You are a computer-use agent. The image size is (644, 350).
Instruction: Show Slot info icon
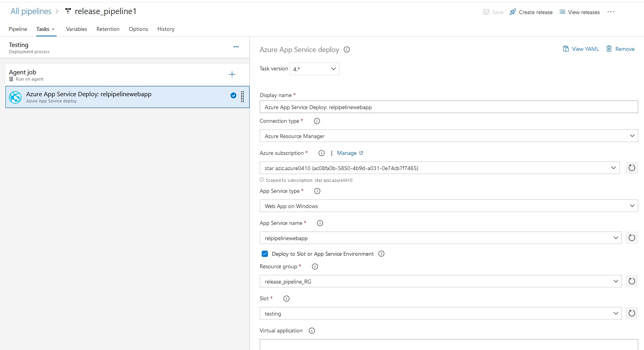point(287,299)
